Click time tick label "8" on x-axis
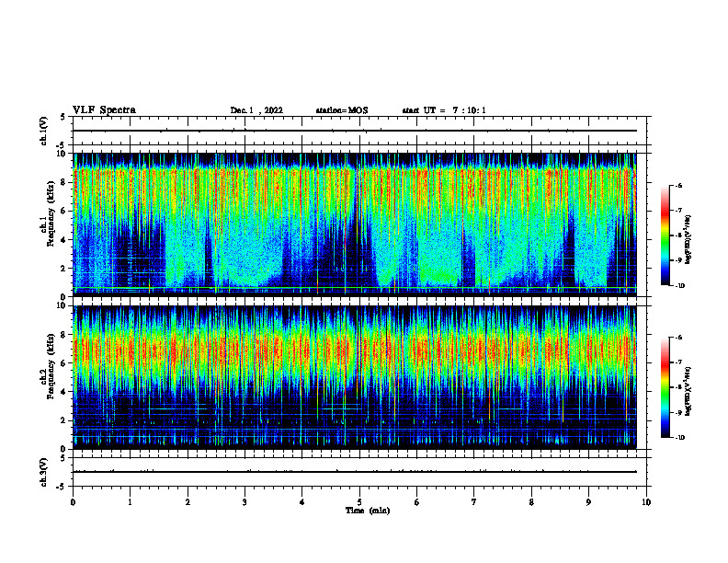 (x=531, y=502)
